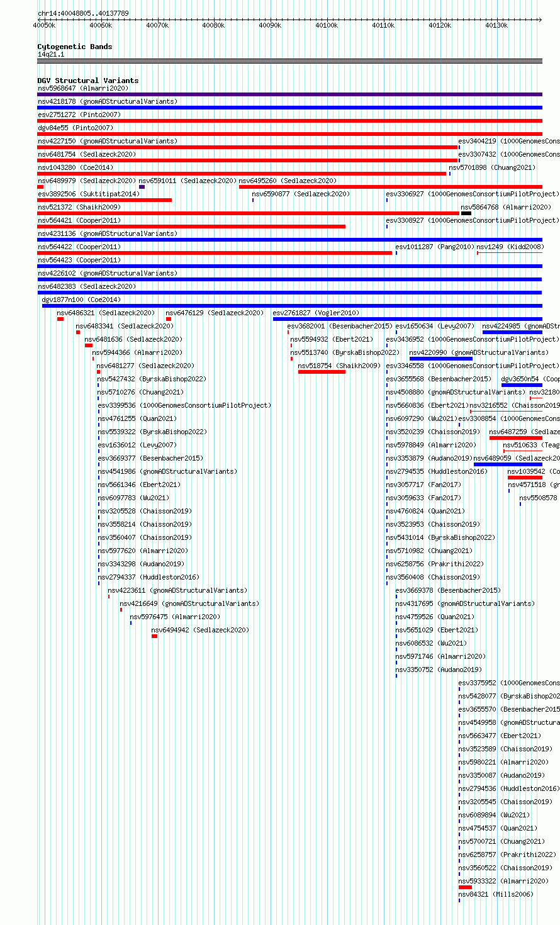Click the esv2751272 (Pinto2007) label
The height and width of the screenshot is (925, 560).
pos(79,115)
